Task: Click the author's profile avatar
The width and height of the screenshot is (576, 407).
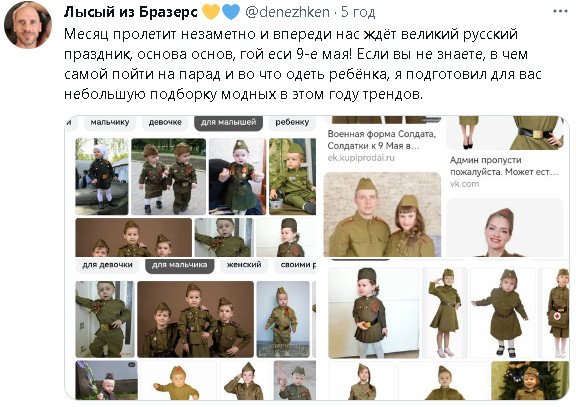Action: 28,25
